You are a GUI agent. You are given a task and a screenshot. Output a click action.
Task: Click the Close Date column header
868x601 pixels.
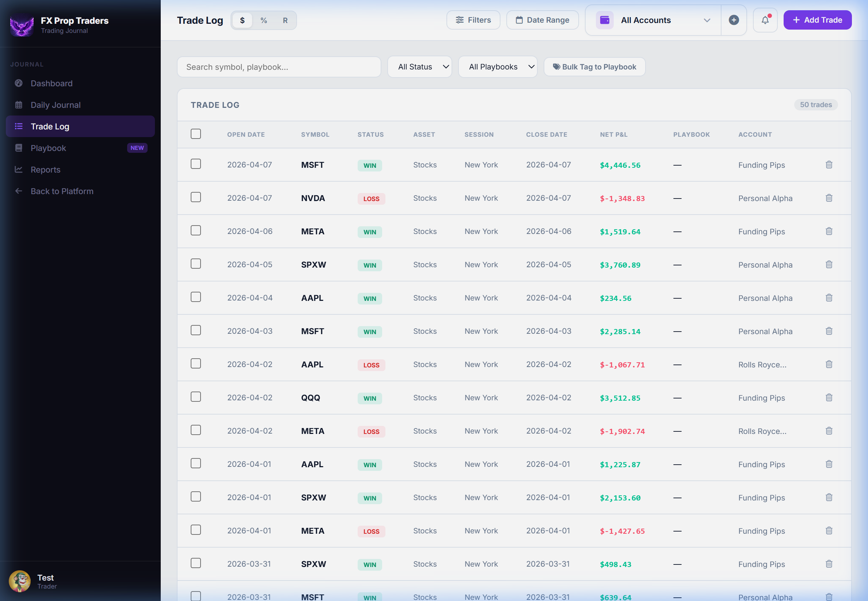[x=546, y=135]
